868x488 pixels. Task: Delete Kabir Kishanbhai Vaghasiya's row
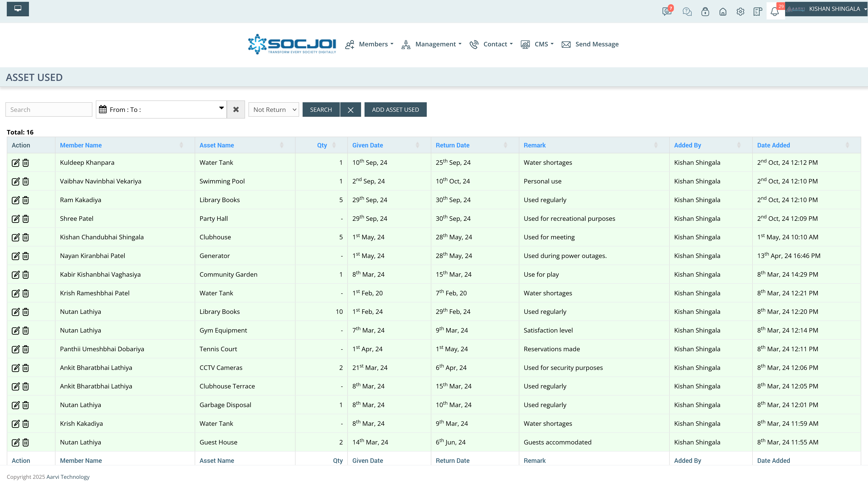[26, 275]
